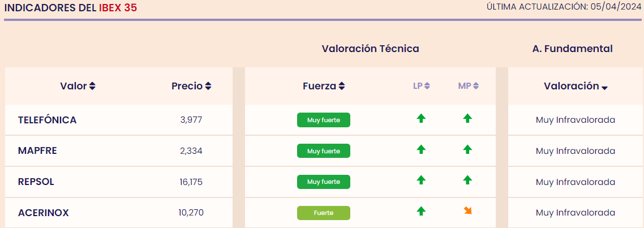Sort table by Valor column
This screenshot has width=644, height=228.
click(78, 86)
